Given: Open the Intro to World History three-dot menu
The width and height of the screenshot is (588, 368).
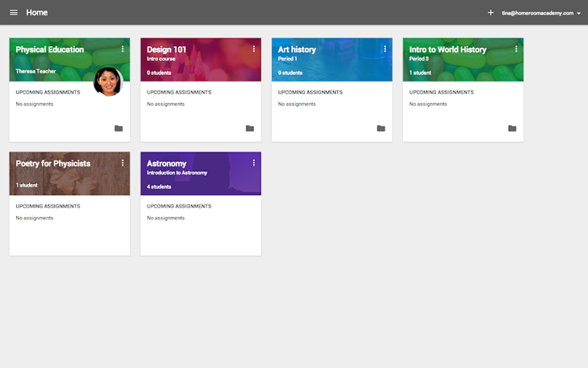Looking at the screenshot, I should tap(516, 48).
